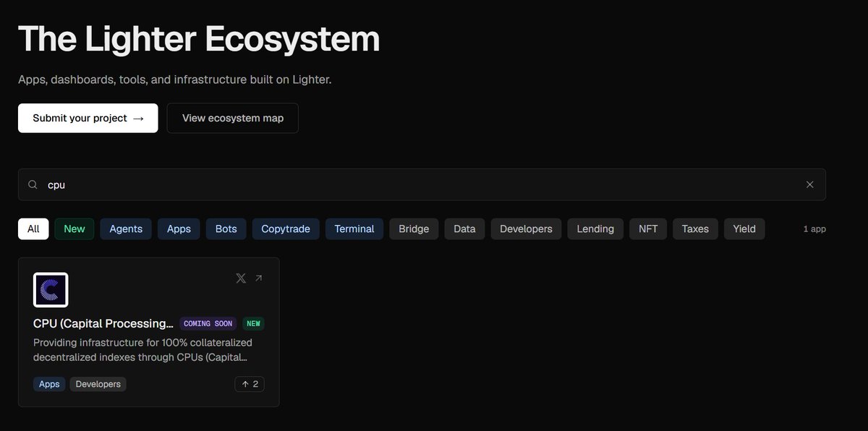Clear the search with the X icon

click(x=809, y=184)
